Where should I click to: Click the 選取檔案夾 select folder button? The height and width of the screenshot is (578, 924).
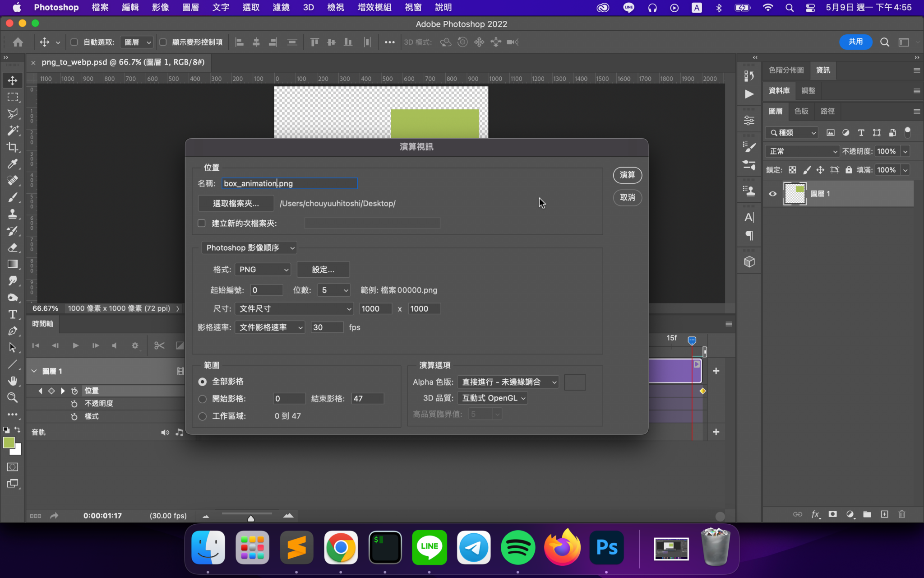point(236,203)
